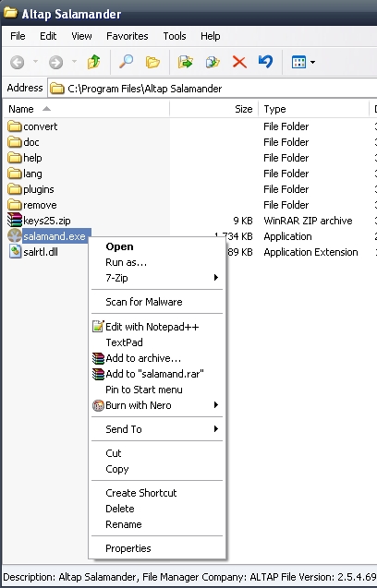Select the keys25.zip file name
This screenshot has height=588, width=377.
(x=47, y=221)
